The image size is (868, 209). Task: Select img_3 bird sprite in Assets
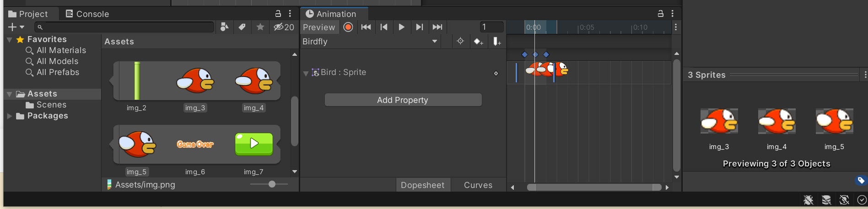(195, 81)
